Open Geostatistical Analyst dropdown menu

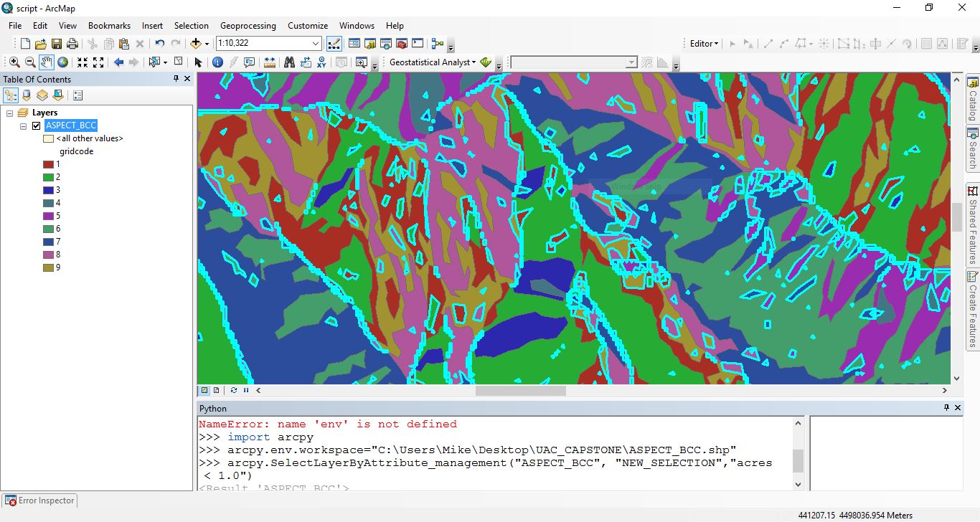tap(433, 62)
